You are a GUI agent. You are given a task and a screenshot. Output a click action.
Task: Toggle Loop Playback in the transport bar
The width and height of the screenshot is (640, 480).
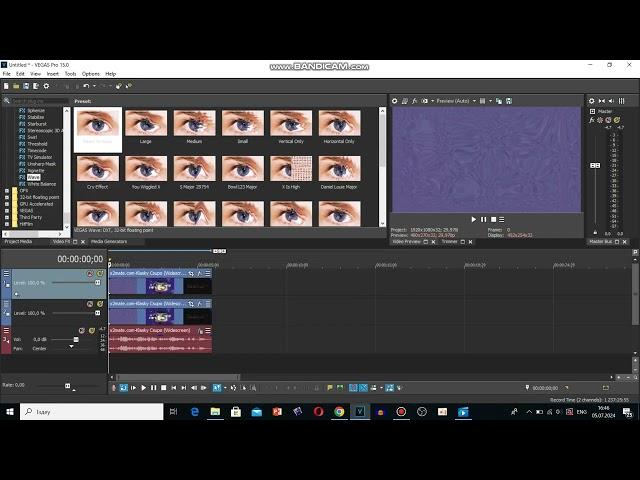pyautogui.click(x=124, y=388)
